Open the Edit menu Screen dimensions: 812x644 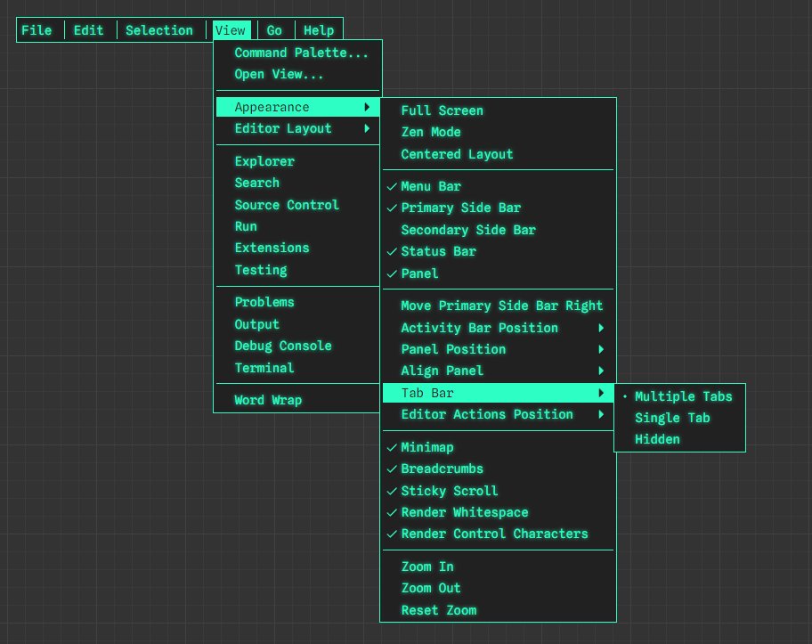pyautogui.click(x=88, y=30)
